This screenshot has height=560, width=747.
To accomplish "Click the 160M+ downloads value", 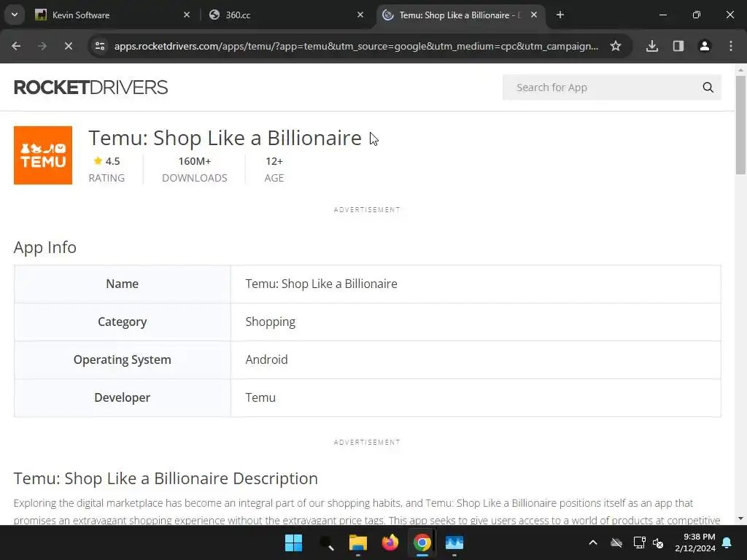I will [194, 161].
